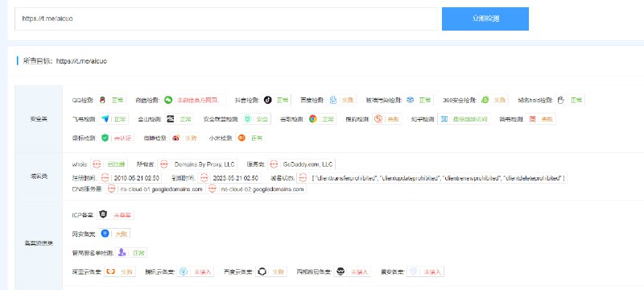The image size is (644, 290).
Task: Click the green shield '未认证' red status
Action: tap(122, 138)
